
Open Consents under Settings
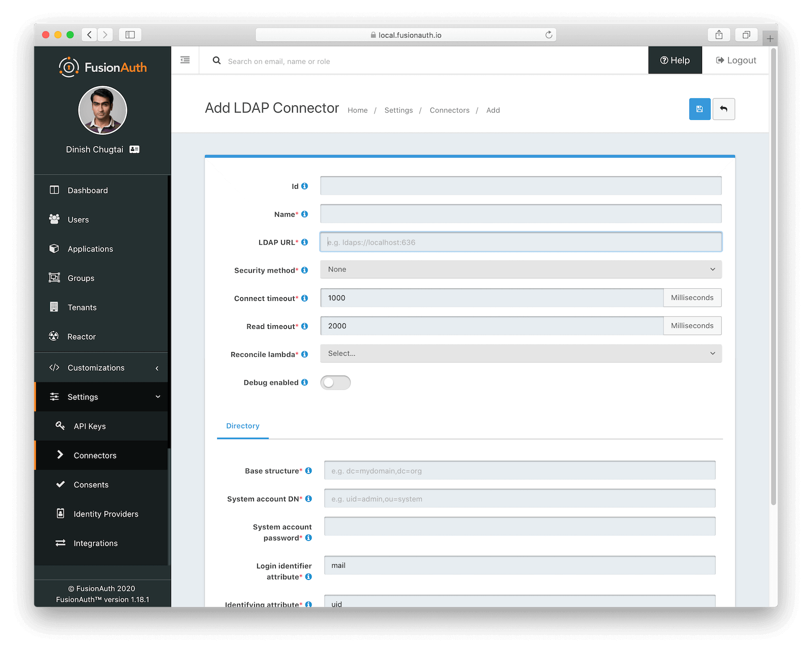[101, 485]
